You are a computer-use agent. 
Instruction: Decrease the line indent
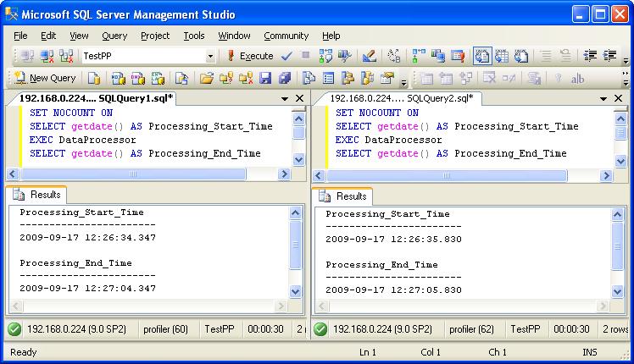590,56
